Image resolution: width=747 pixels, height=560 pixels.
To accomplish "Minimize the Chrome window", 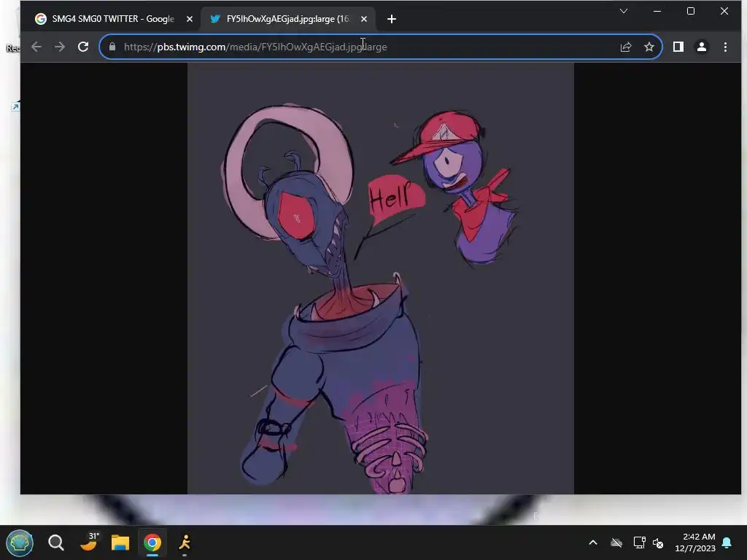I will [657, 11].
